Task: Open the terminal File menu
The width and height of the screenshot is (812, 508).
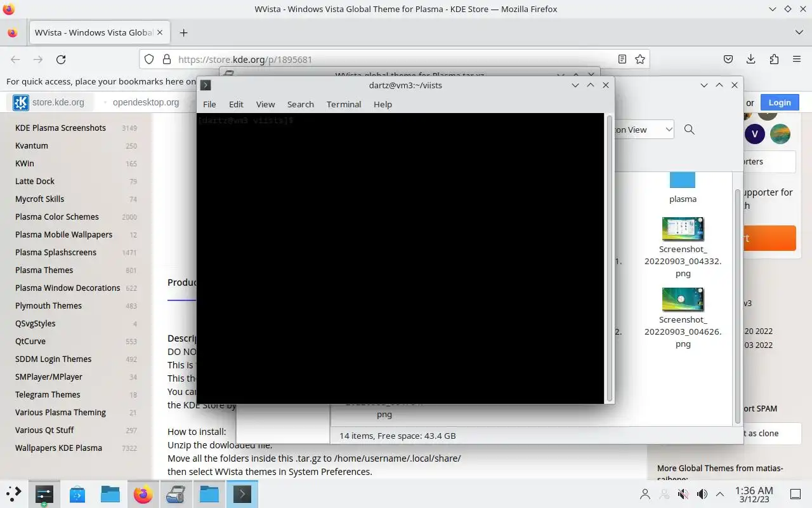Action: pos(209,104)
